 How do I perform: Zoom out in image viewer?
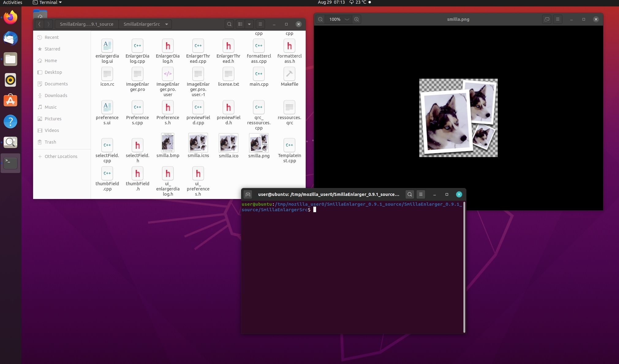[320, 19]
